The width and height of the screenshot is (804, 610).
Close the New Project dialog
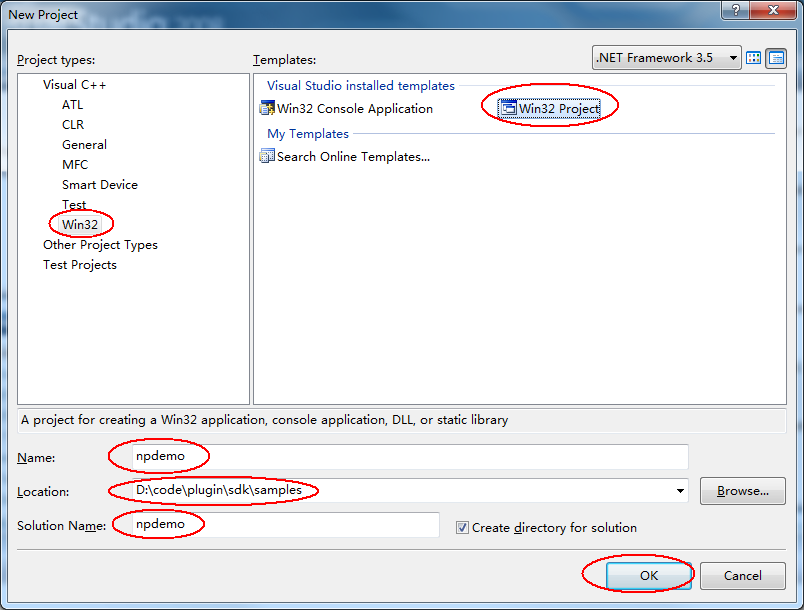tap(773, 10)
